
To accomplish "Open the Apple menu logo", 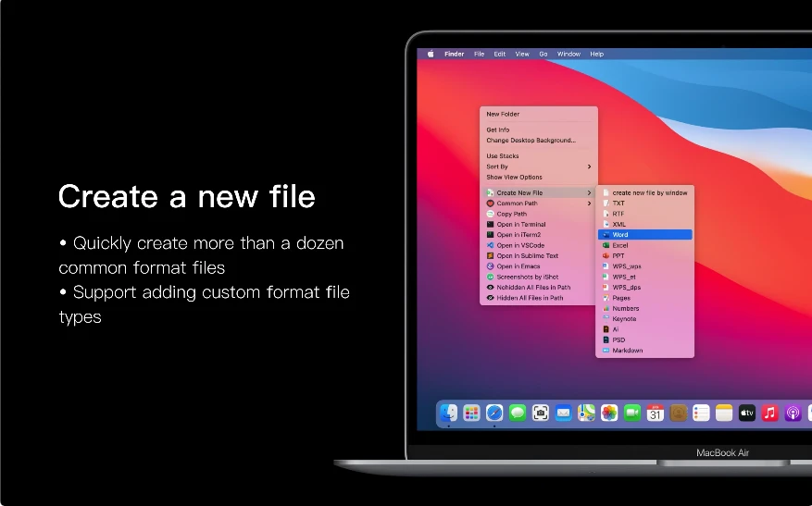I will click(x=431, y=54).
